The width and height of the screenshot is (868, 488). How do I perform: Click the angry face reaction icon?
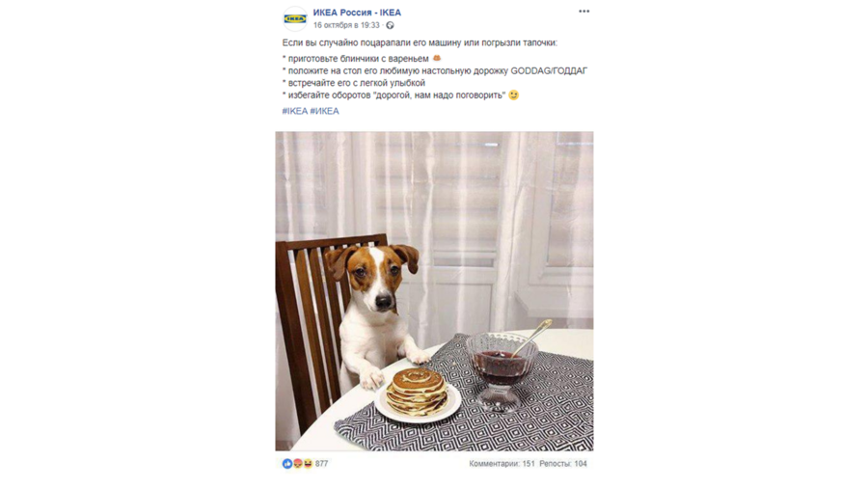point(298,464)
